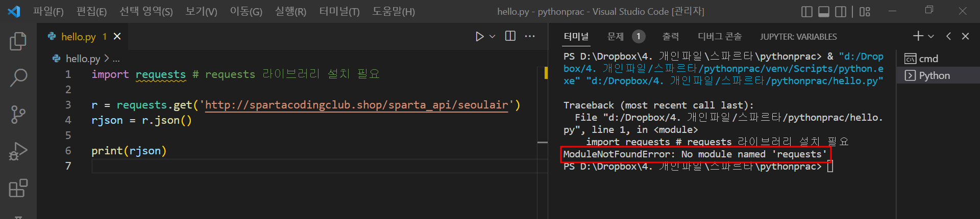980x219 pixels.
Task: Open editor More Actions ellipsis
Action: [x=530, y=36]
